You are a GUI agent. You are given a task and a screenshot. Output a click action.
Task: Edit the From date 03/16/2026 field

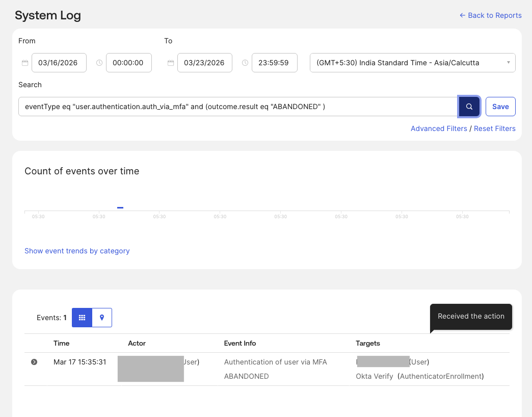pos(59,62)
